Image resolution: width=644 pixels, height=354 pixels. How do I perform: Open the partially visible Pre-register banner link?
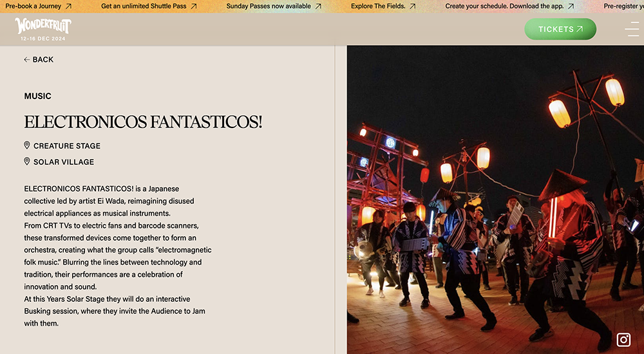(x=623, y=6)
